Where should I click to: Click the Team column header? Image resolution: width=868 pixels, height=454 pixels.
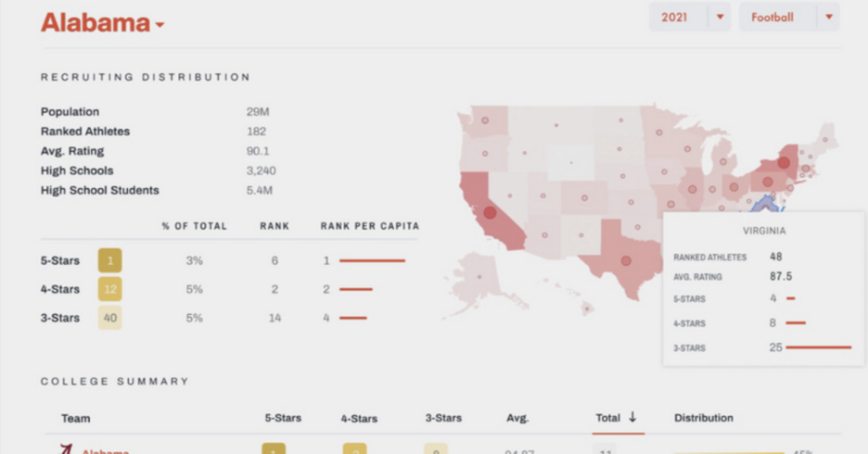pos(76,419)
